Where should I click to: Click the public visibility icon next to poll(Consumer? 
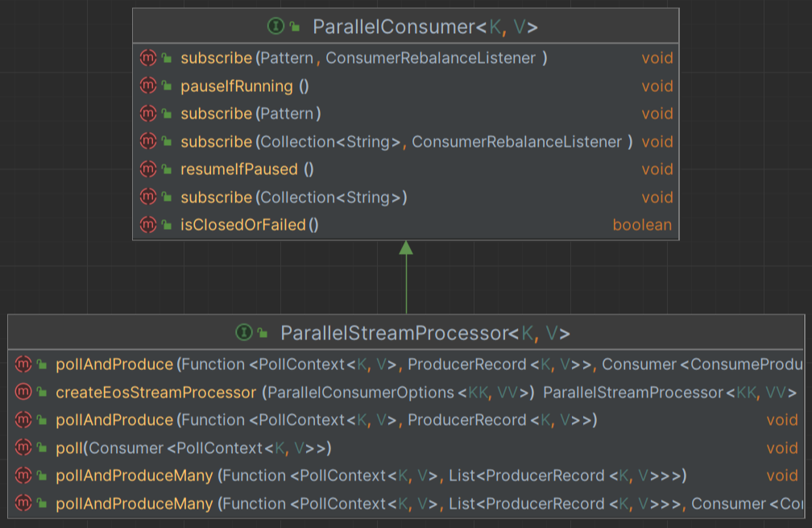click(42, 448)
